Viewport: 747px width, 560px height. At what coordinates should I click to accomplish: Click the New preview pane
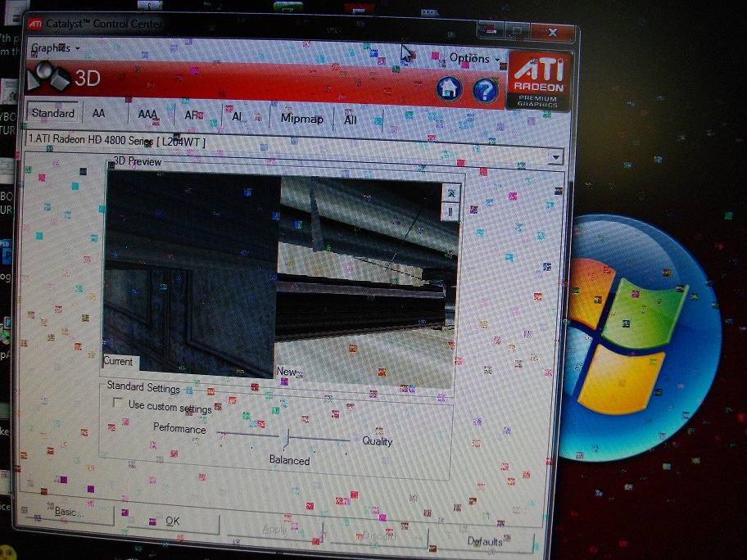(x=365, y=283)
